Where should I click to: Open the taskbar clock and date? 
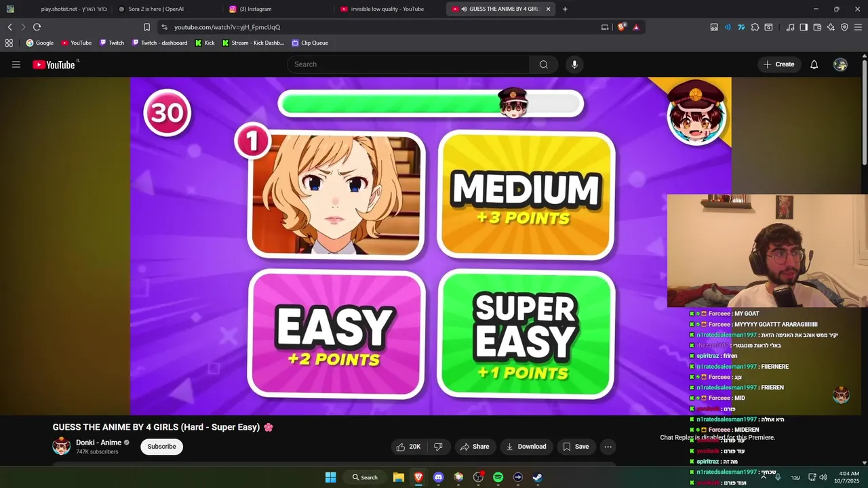[x=848, y=477]
